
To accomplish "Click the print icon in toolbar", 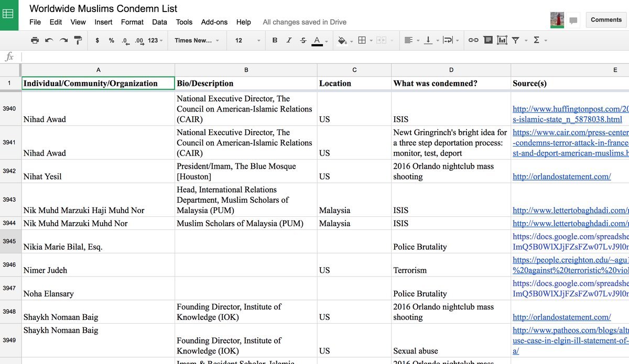I will click(35, 40).
